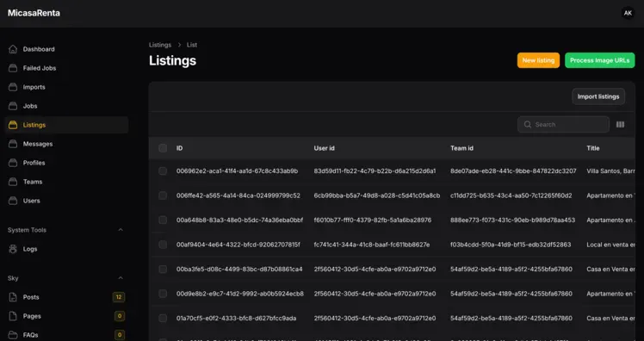This screenshot has height=341, width=644.
Task: Click the Title column header
Action: (592, 148)
